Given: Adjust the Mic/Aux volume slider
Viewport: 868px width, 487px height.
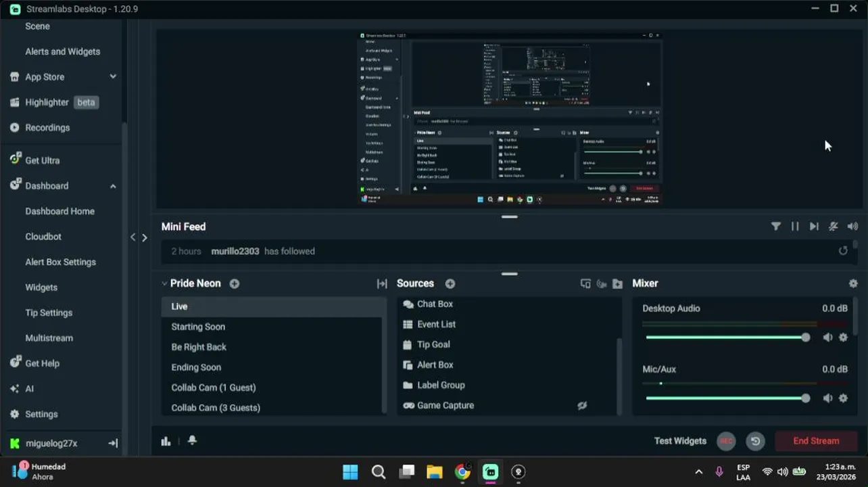Looking at the screenshot, I should [727, 398].
